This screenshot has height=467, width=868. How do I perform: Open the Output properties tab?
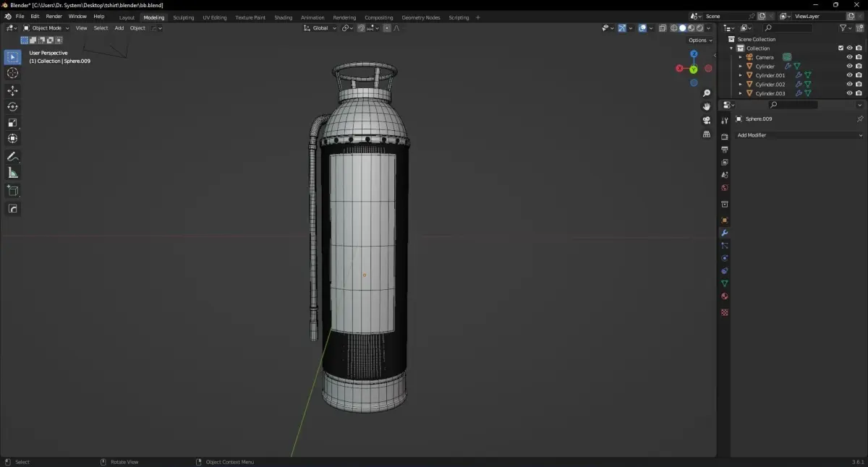724,149
